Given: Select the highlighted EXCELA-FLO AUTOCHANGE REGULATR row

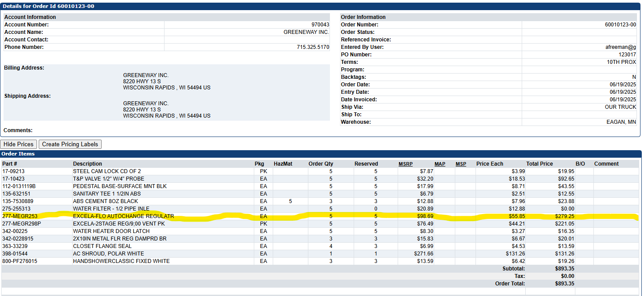Looking at the screenshot, I should click(321, 216).
